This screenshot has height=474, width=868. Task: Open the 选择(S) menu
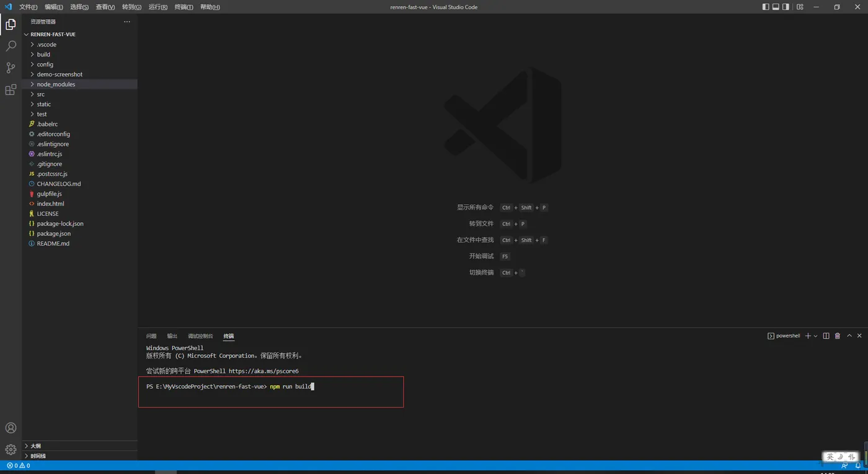79,7
